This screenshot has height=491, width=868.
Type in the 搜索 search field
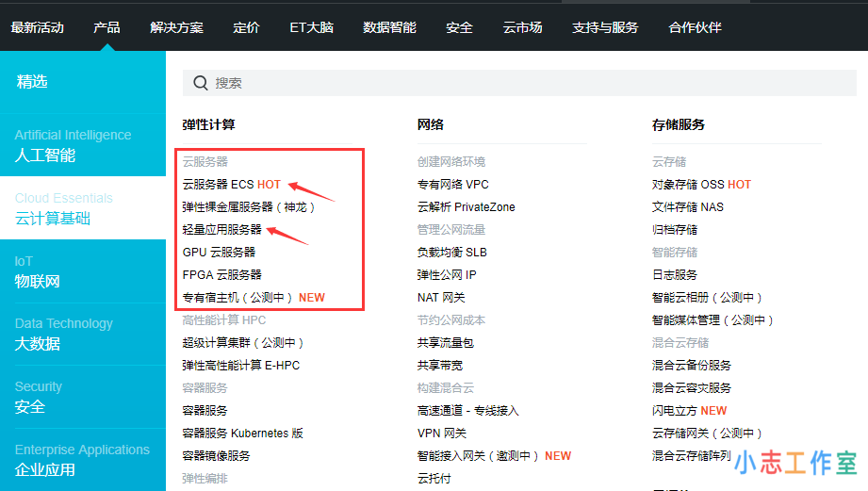pos(471,83)
